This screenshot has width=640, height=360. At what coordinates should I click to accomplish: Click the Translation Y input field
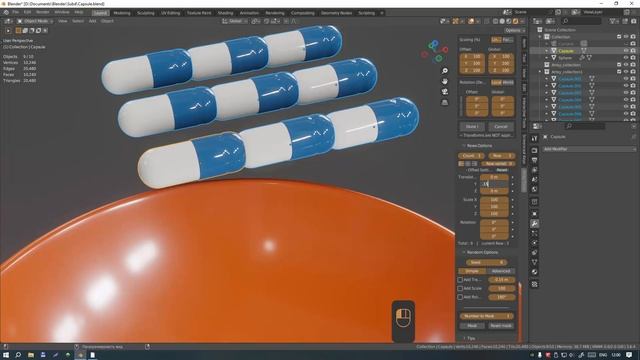click(494, 184)
